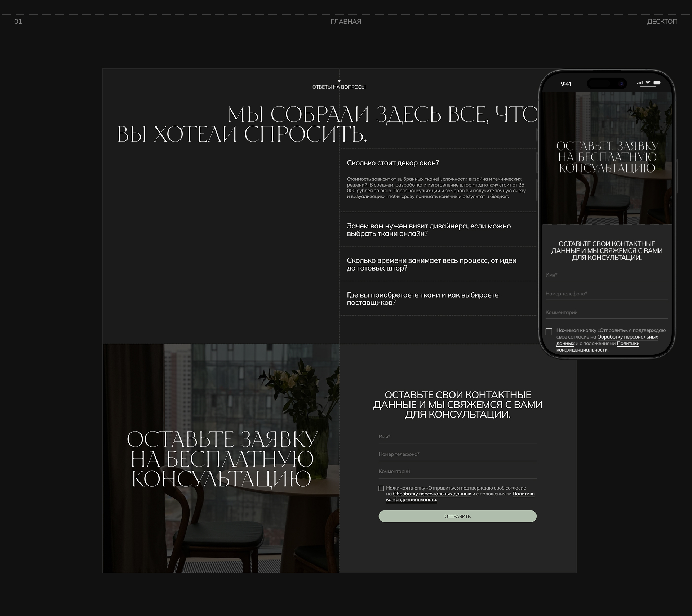The image size is (692, 616).
Task: Collapse the 'Сколько стоит декор окон?' question
Action: pyautogui.click(x=393, y=163)
